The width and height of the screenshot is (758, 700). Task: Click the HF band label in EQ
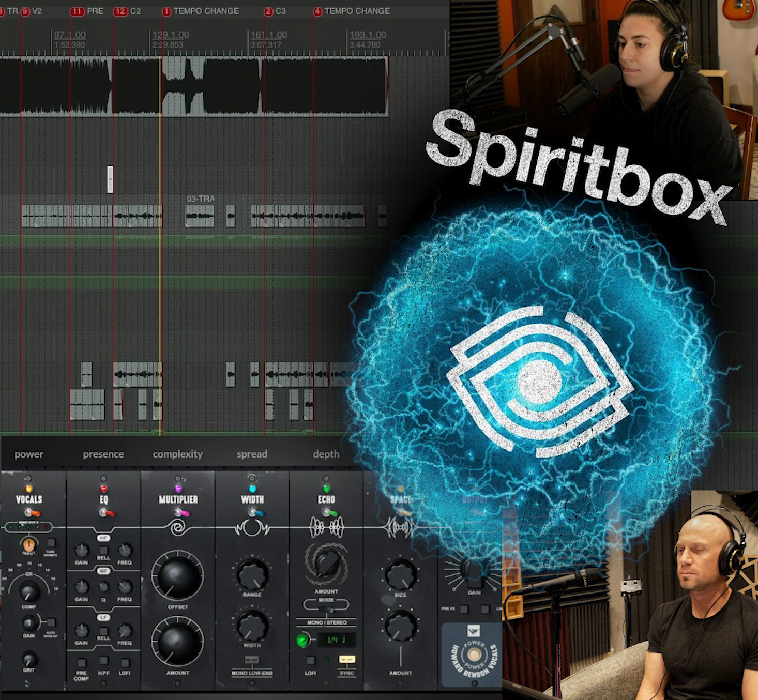[103, 538]
